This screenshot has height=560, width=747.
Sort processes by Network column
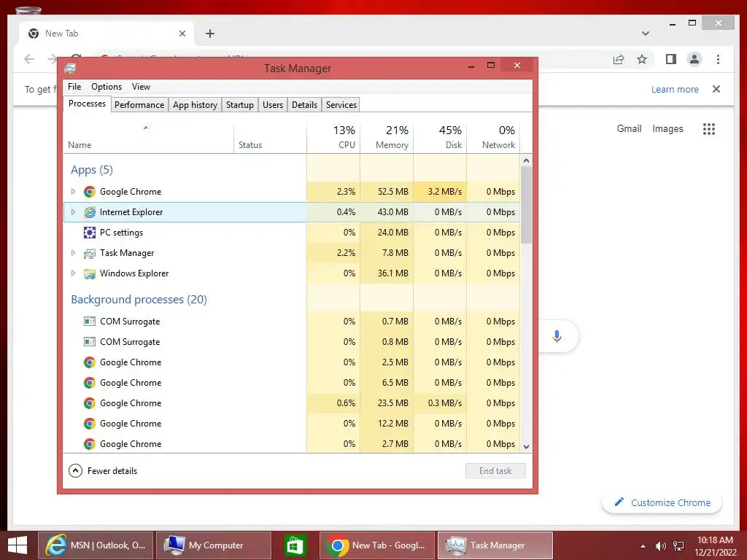click(493, 137)
